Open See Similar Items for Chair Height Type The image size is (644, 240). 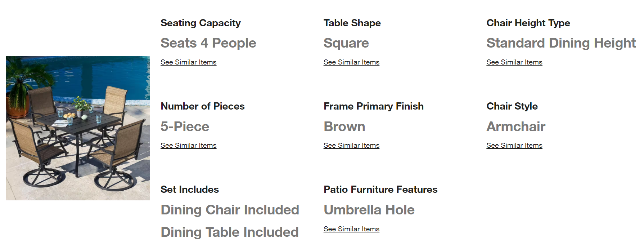[514, 62]
